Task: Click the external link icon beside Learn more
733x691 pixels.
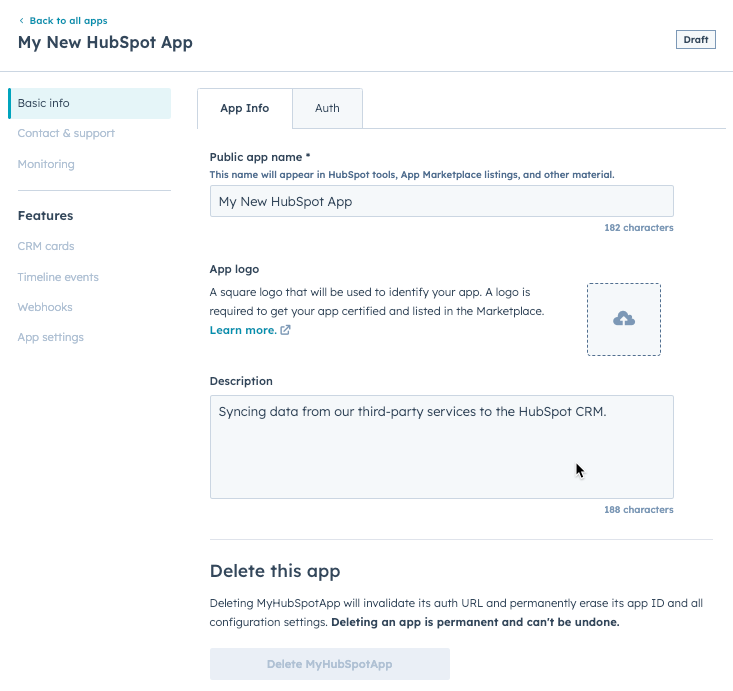Action: click(286, 330)
